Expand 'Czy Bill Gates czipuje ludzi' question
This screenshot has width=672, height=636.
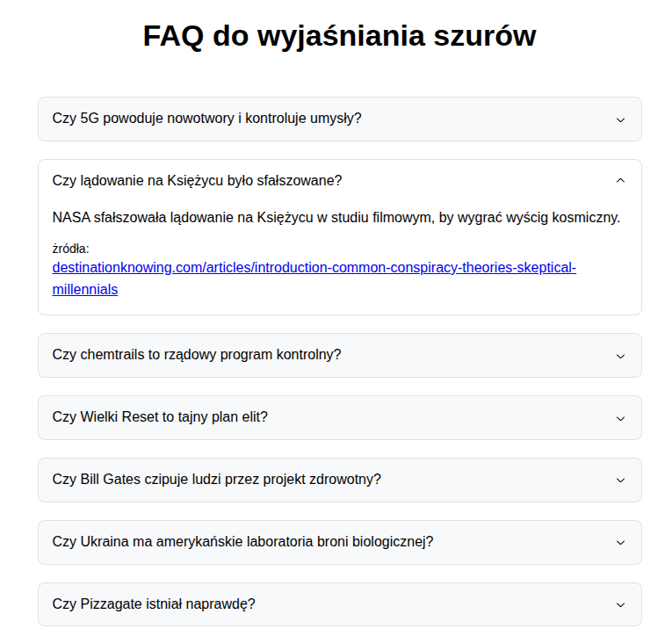(217, 480)
